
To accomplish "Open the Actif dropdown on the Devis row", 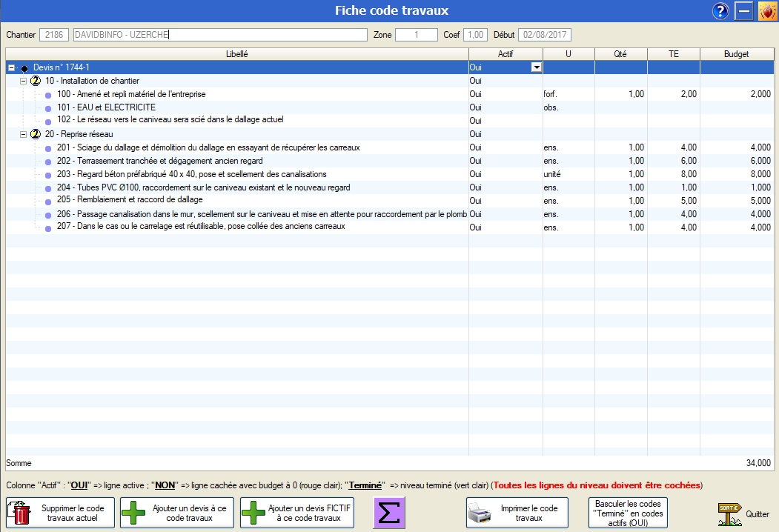I will (536, 67).
